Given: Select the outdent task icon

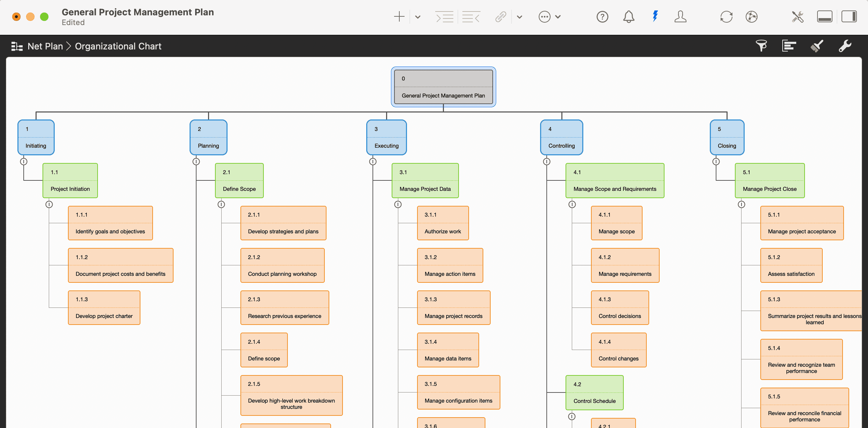Looking at the screenshot, I should pyautogui.click(x=471, y=16).
